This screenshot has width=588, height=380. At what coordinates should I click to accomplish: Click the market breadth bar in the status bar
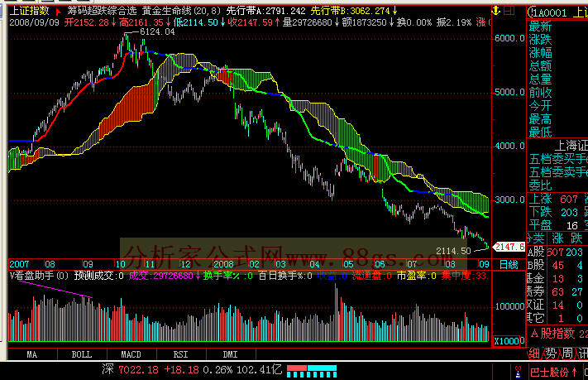(312, 371)
